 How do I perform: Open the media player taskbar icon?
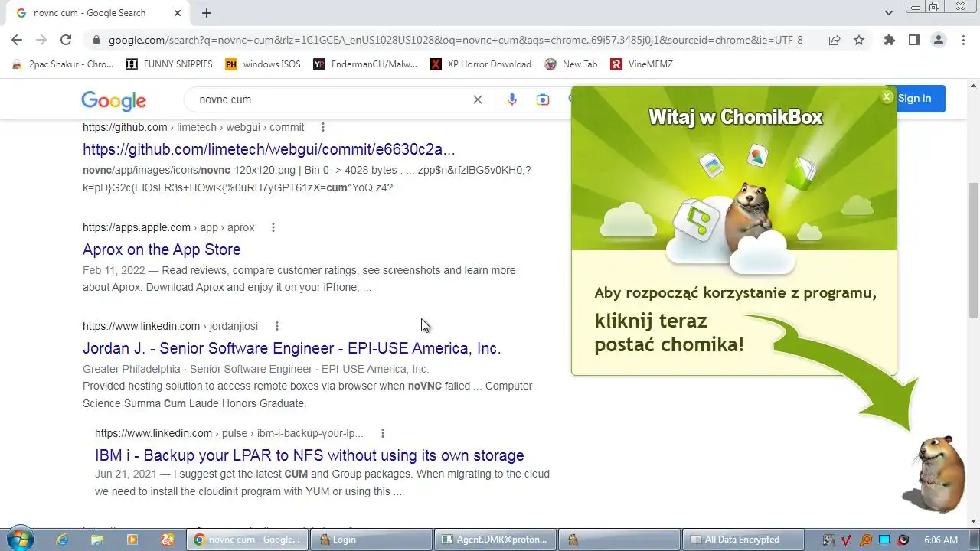(x=132, y=540)
